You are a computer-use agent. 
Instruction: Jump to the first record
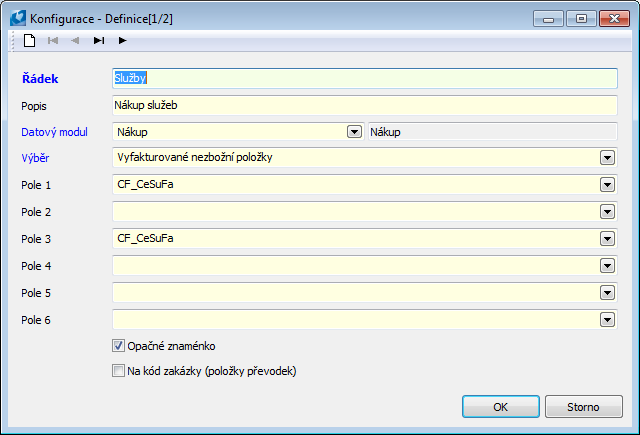53,40
